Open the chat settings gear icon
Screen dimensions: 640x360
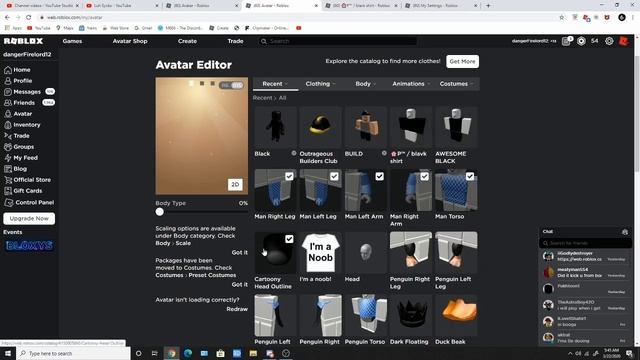click(x=624, y=232)
